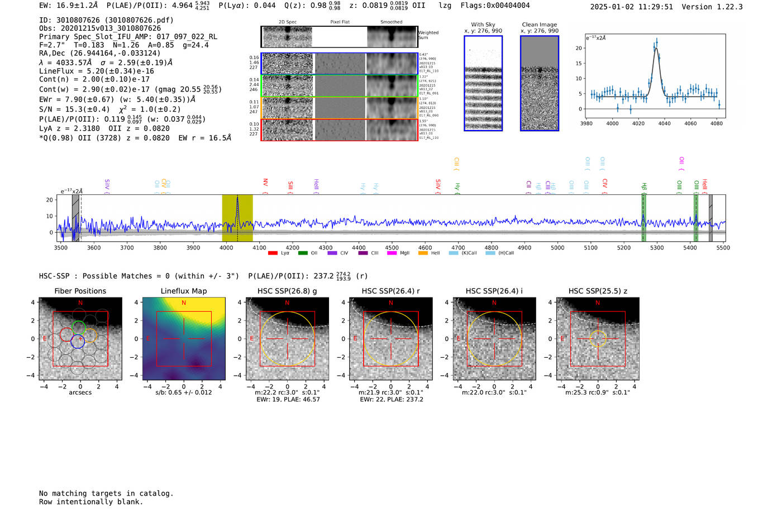Click the Primary Spec_Slot_IFU_AMP line
Image resolution: width=782 pixels, height=532 pixels.
pyautogui.click(x=128, y=37)
